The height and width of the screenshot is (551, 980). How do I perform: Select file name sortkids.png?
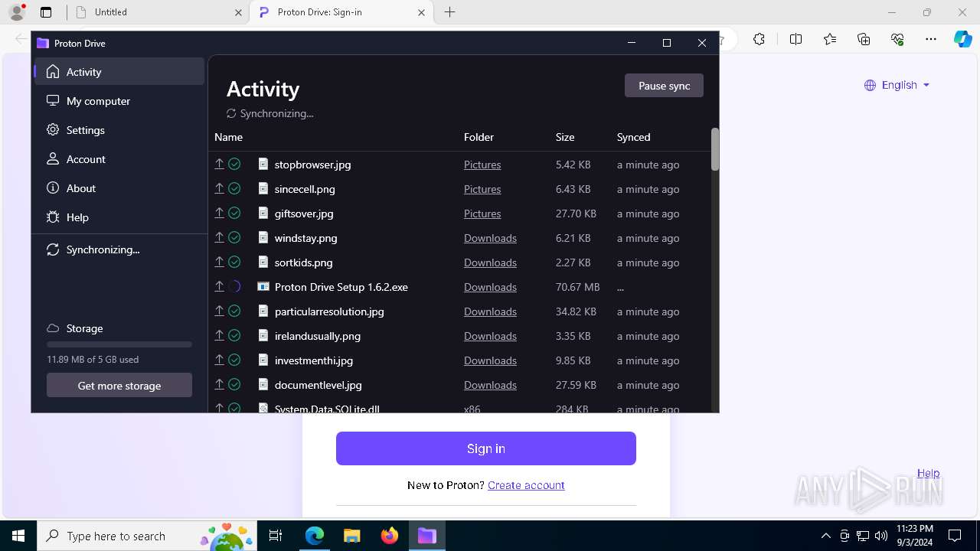click(303, 262)
